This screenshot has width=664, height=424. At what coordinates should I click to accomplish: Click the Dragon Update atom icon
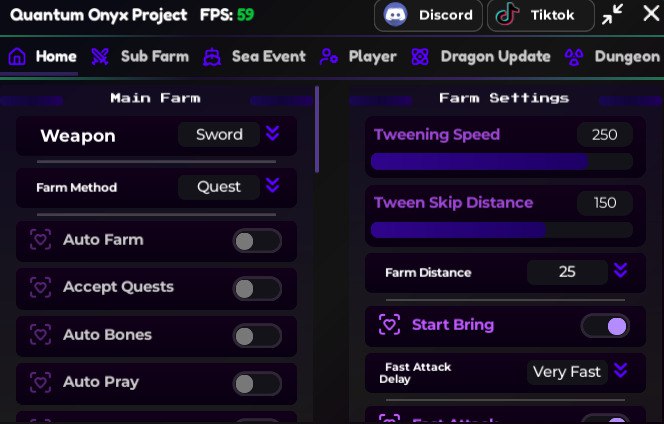point(420,56)
